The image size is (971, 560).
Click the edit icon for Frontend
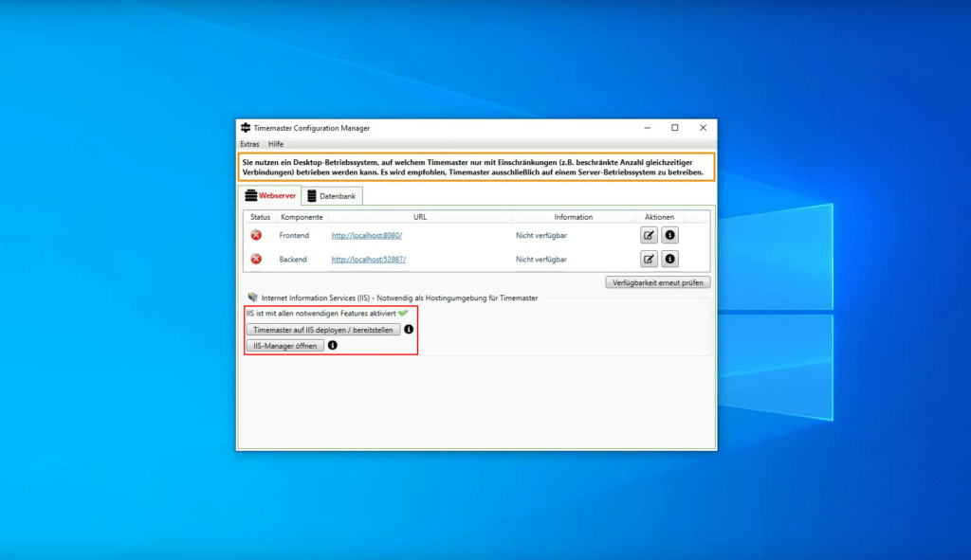tap(649, 235)
